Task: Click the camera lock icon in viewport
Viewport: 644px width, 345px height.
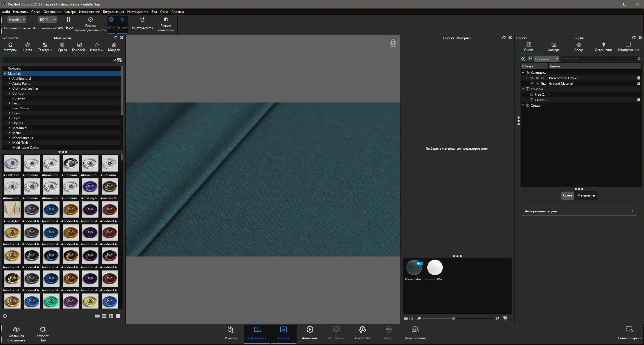Action: point(393,42)
